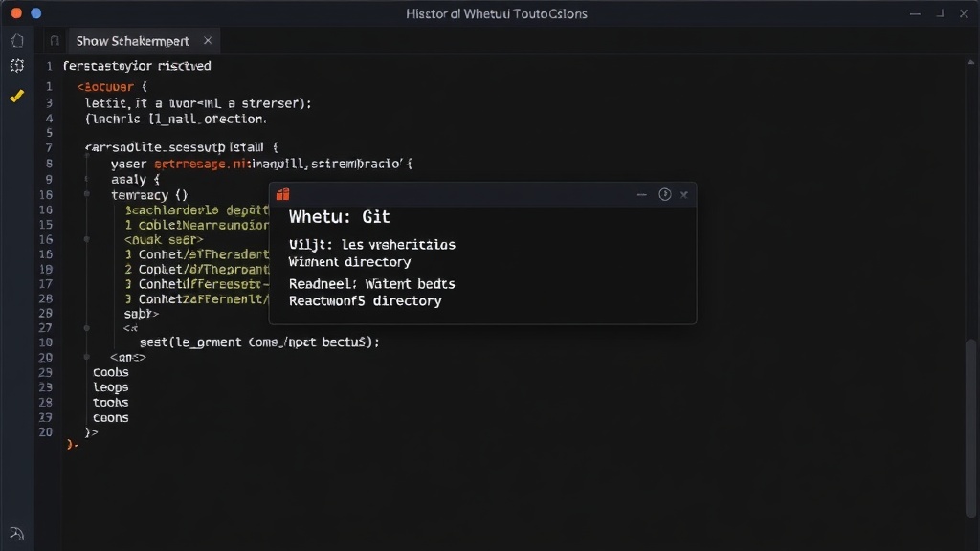Switch to the Show Schakermpert tab
This screenshot has height=551, width=980.
(x=132, y=41)
